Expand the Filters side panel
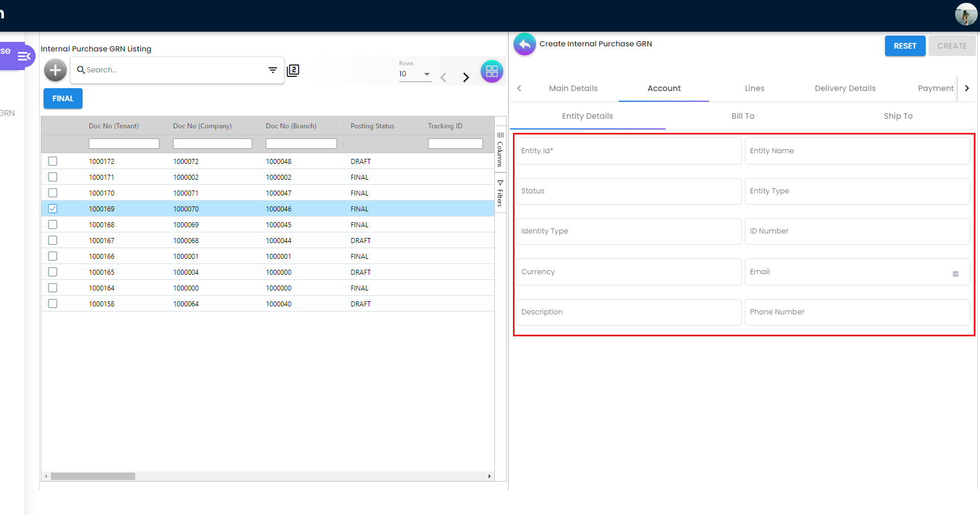This screenshot has width=980, height=515. (x=500, y=193)
